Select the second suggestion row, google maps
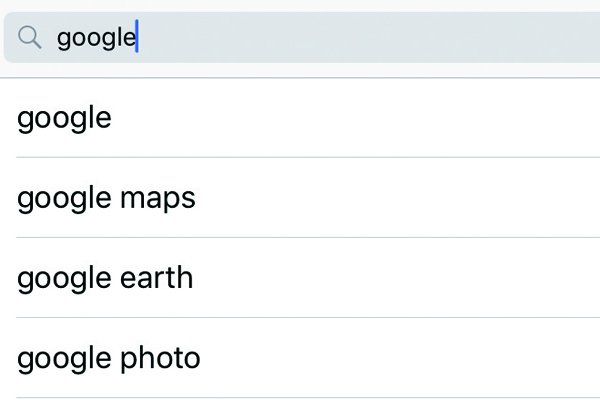The width and height of the screenshot is (600, 400). (x=106, y=198)
